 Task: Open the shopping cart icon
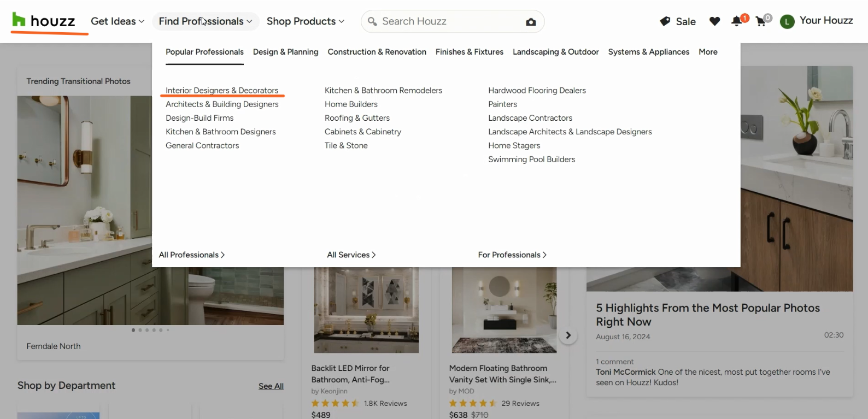tap(760, 22)
